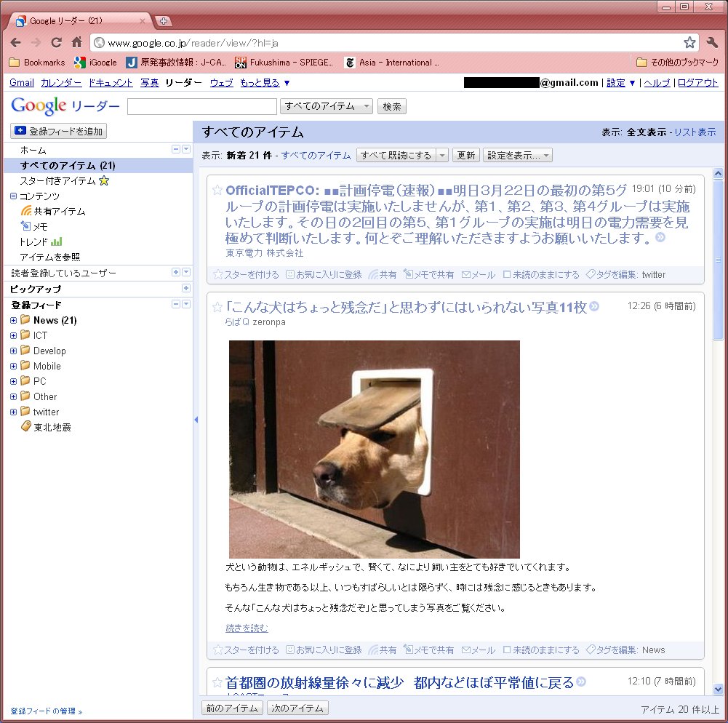Screen dimensions: 728x723
Task: Expand the PC folder
Action: click(x=14, y=381)
